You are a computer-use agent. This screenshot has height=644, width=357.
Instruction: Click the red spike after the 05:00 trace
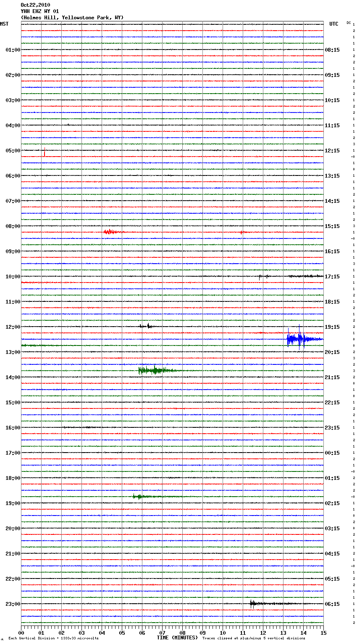[x=45, y=152]
